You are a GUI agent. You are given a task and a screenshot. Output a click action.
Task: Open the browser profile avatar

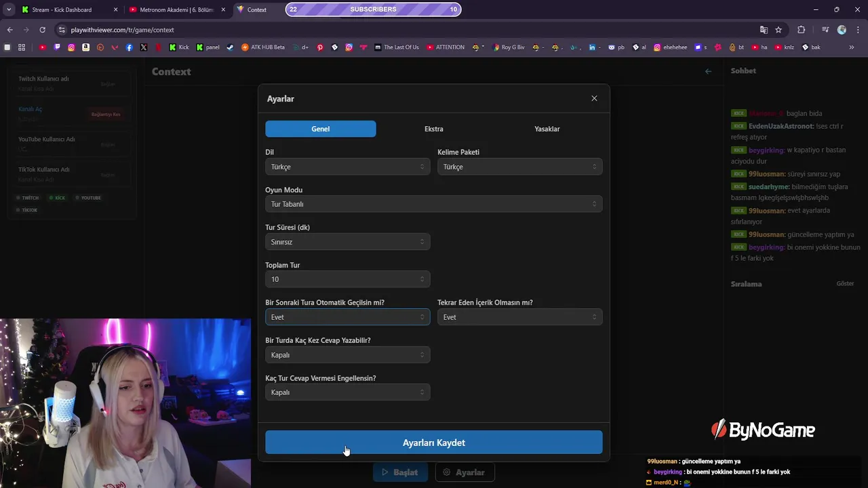(842, 30)
